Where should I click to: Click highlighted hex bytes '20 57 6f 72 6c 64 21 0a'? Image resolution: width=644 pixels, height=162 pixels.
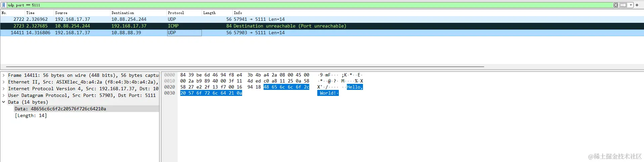tap(211, 93)
